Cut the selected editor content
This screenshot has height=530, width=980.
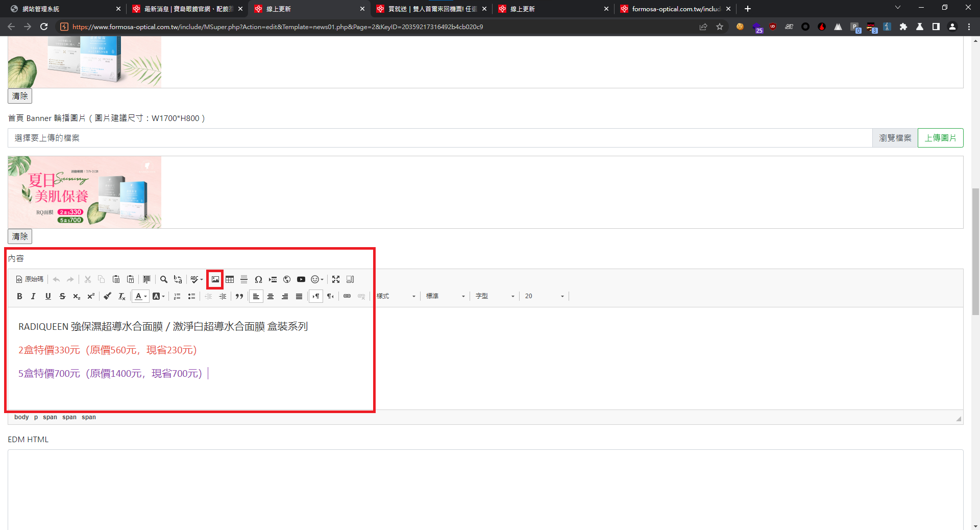click(x=88, y=279)
